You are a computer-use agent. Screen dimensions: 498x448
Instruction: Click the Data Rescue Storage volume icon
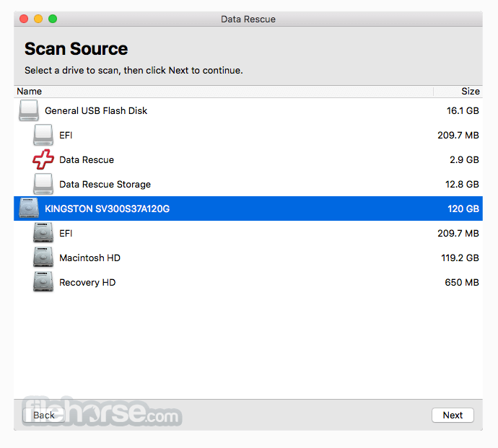43,184
